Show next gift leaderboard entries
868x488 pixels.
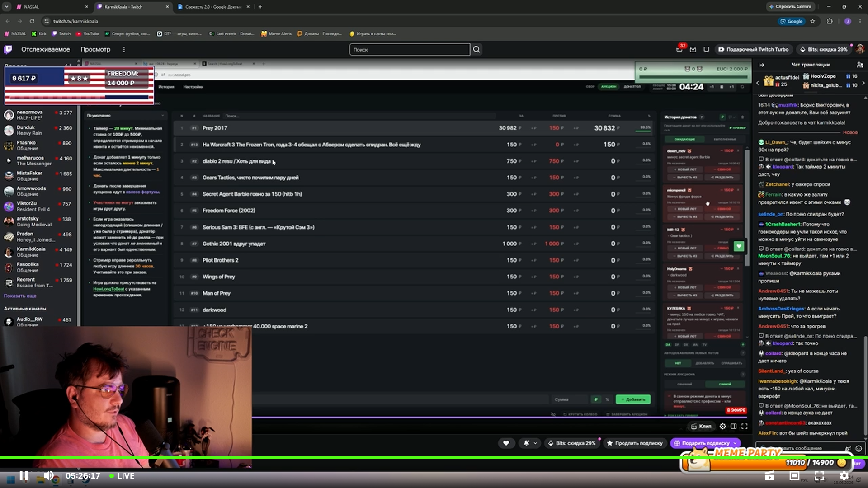tap(863, 83)
